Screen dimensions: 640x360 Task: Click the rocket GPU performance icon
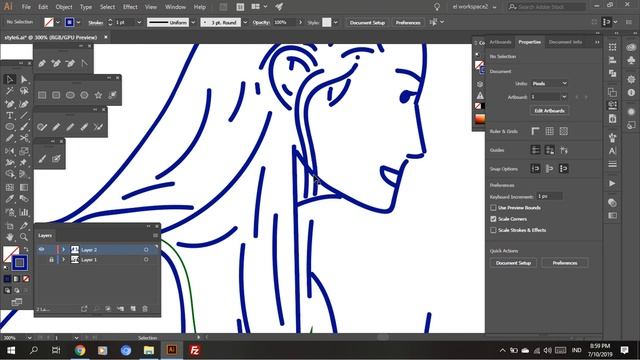point(279,7)
